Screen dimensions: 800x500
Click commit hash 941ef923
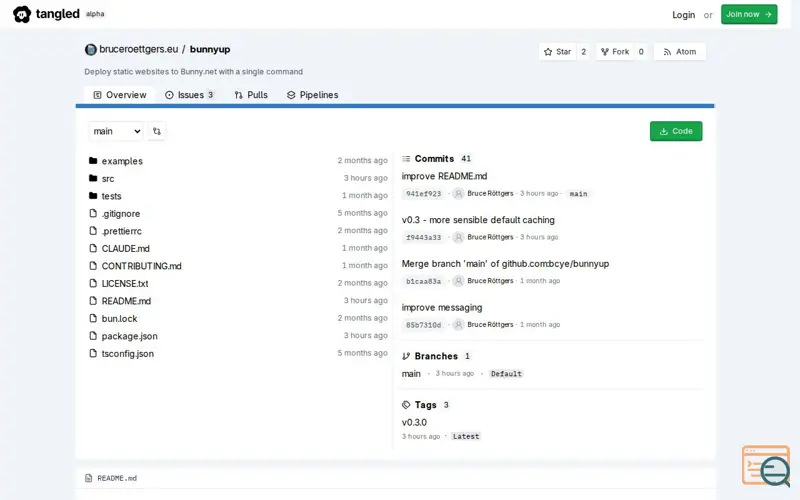(423, 193)
